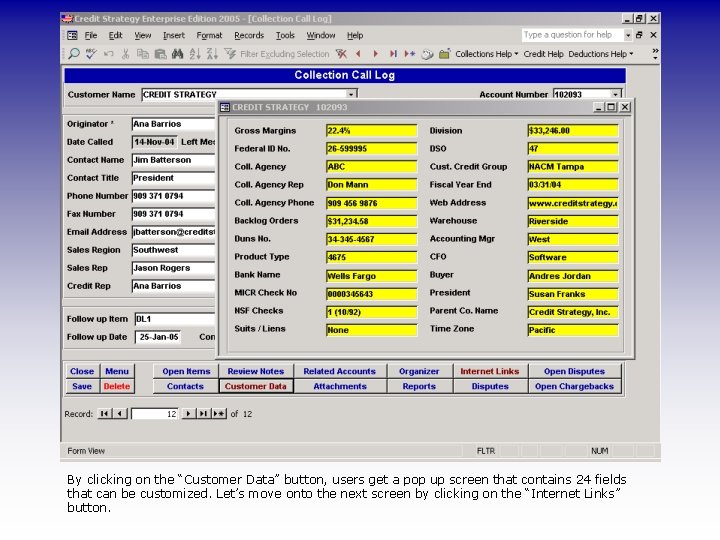Click last record button in record navigator
720x540 pixels.
coord(203,414)
